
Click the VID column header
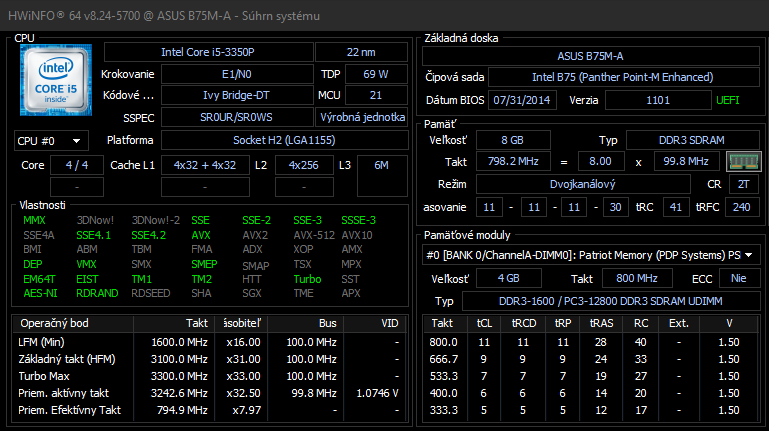tap(389, 324)
